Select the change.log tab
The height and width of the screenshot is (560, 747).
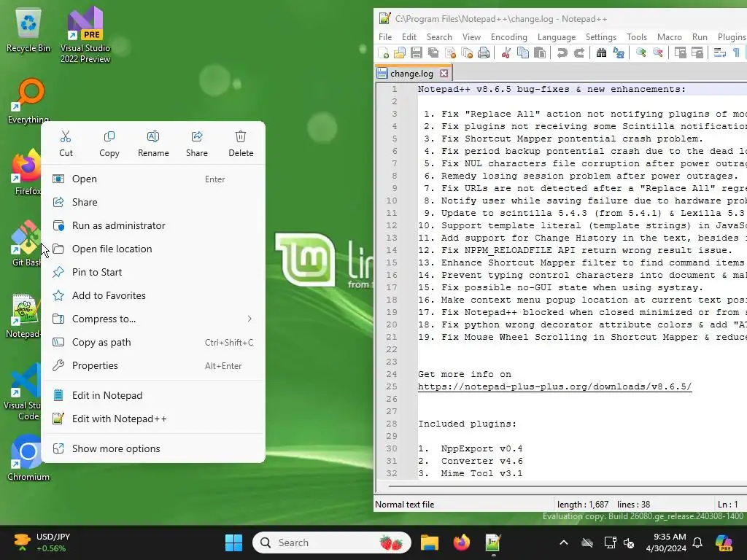(x=413, y=74)
